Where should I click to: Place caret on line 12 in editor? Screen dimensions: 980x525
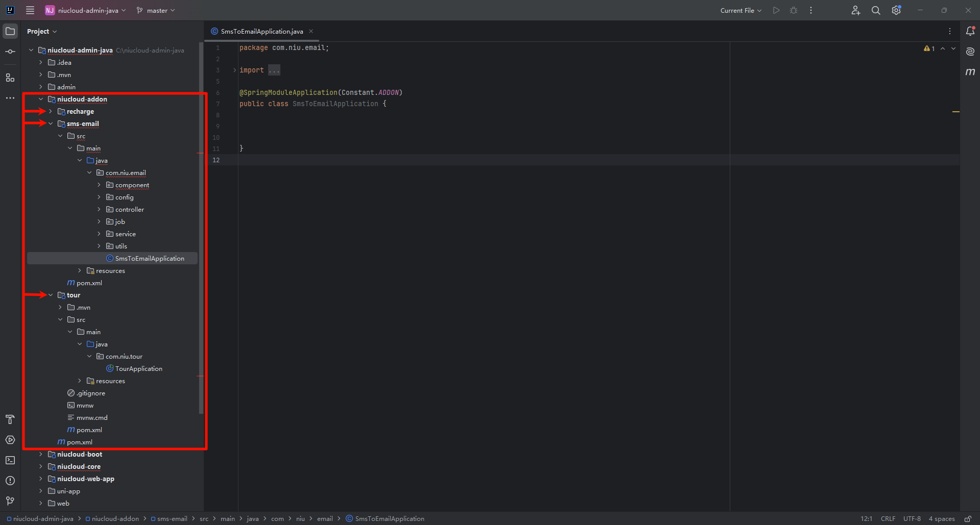click(x=599, y=160)
